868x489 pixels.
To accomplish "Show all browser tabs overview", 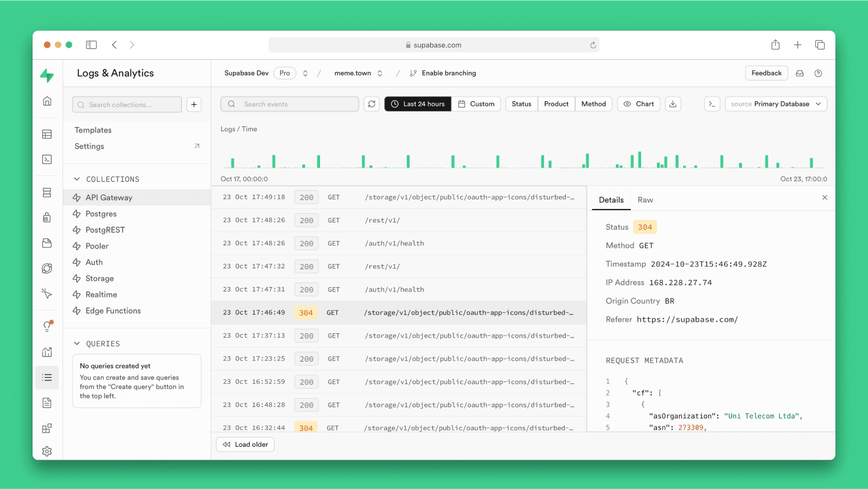I will click(820, 45).
